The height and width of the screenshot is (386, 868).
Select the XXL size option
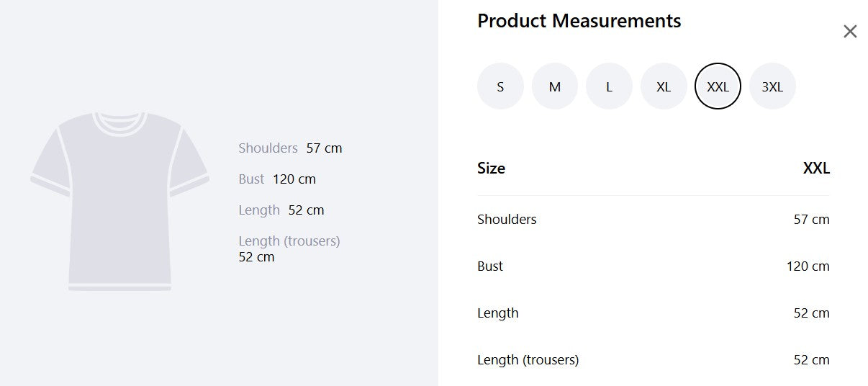pyautogui.click(x=718, y=86)
